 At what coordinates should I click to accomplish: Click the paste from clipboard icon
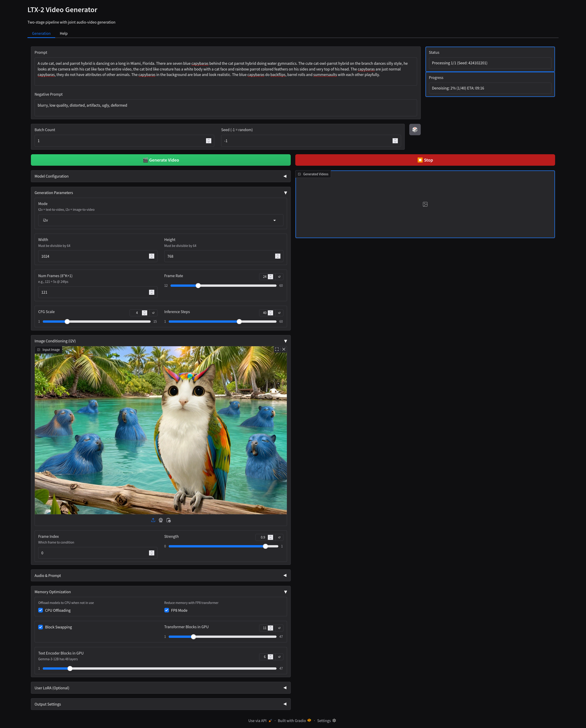168,520
